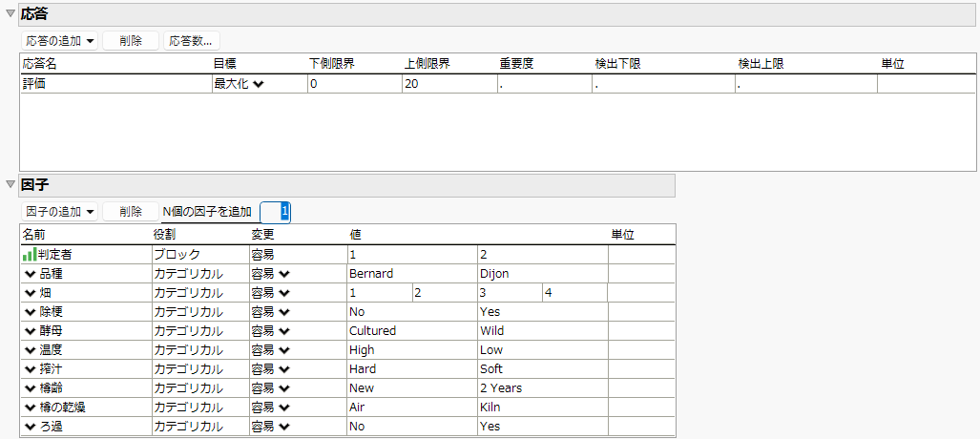Click the 応答数... button
Screen dimensions: 980x439
click(191, 41)
